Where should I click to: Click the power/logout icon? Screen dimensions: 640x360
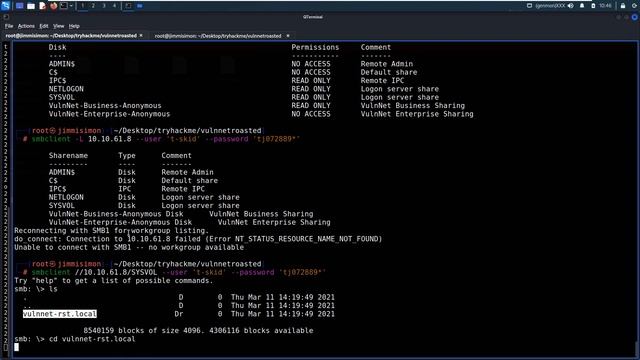pos(634,6)
